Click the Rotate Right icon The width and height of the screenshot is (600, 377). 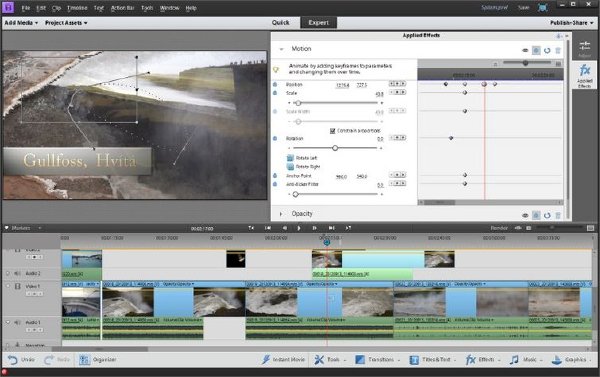tap(290, 166)
